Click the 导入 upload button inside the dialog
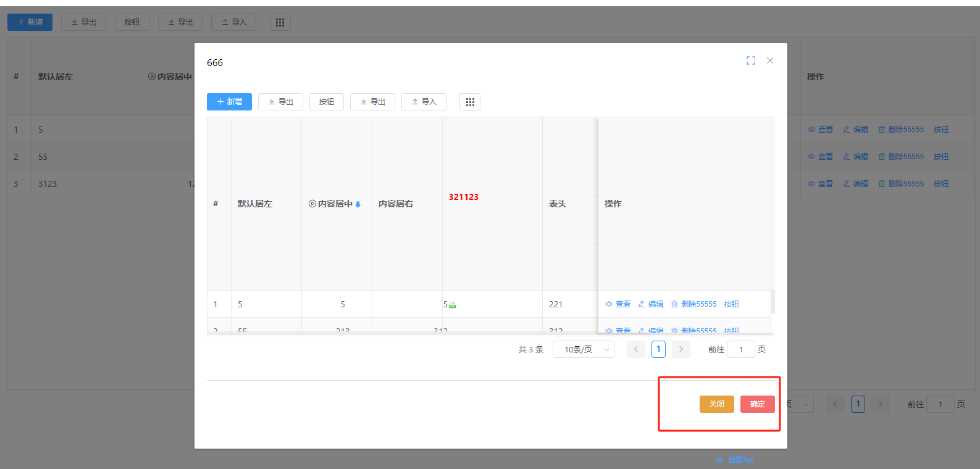Screen dimensions: 980x469 424,102
